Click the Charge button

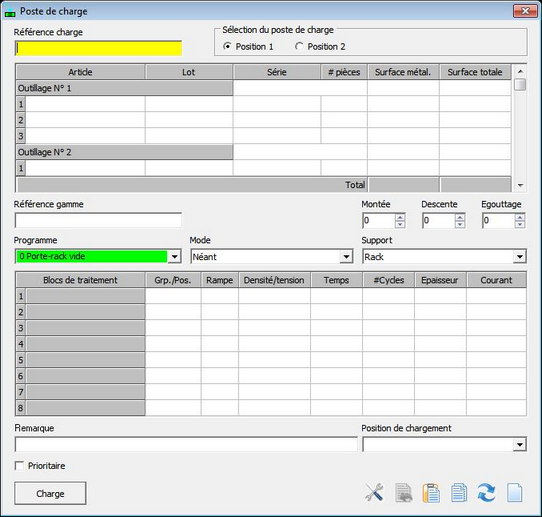pyautogui.click(x=50, y=493)
